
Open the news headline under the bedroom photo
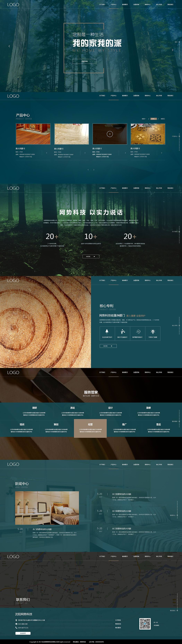(x=42, y=529)
